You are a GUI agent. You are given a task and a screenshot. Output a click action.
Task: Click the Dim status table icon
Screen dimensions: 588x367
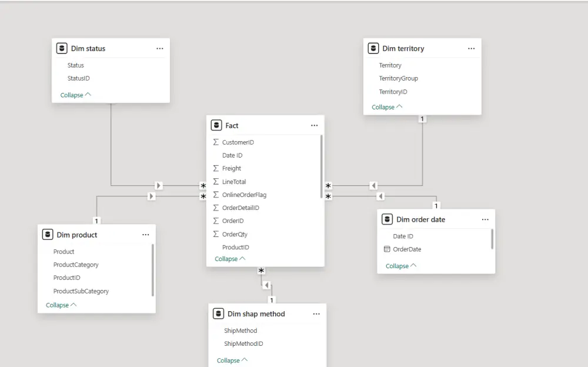(62, 48)
